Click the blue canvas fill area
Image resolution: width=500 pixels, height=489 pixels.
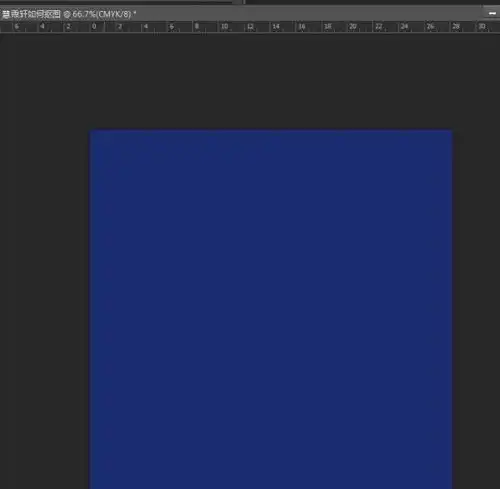pyautogui.click(x=270, y=309)
